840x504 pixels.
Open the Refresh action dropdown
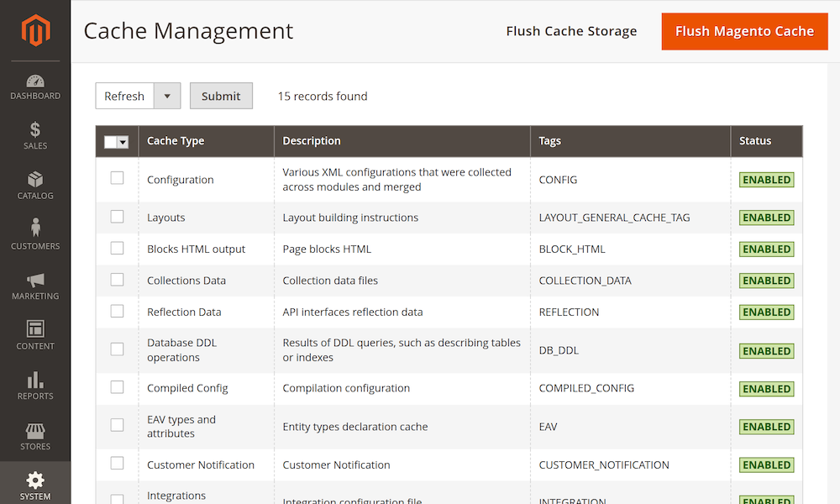(x=167, y=96)
